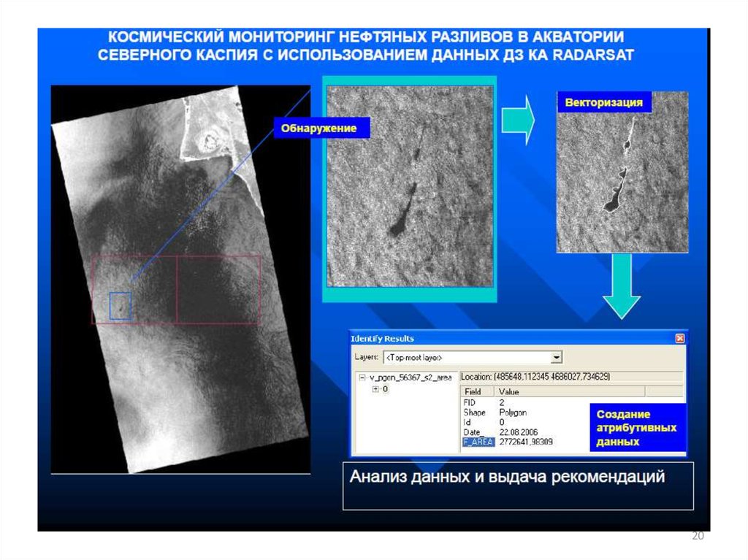Select the v_pgon_56367_s2_area layer entry
748x560 pixels.
tap(411, 377)
